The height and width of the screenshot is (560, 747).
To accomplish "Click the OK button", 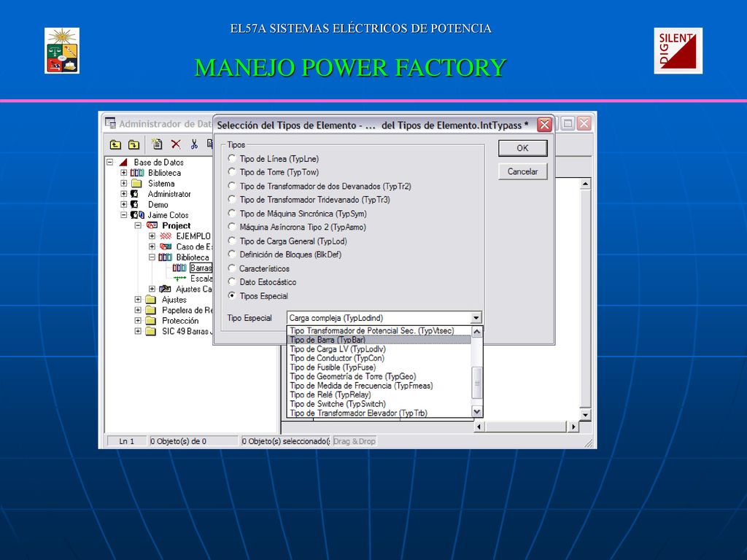I will pyautogui.click(x=522, y=148).
